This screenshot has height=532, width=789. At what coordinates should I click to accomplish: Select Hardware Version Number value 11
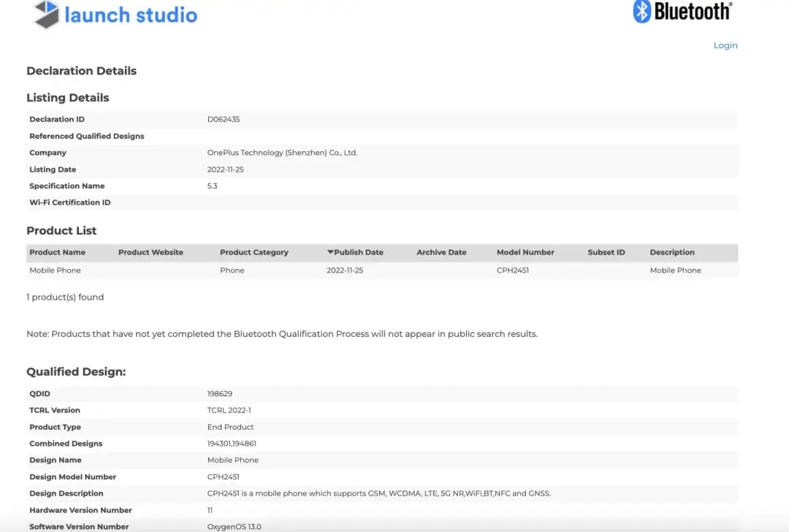coord(210,510)
